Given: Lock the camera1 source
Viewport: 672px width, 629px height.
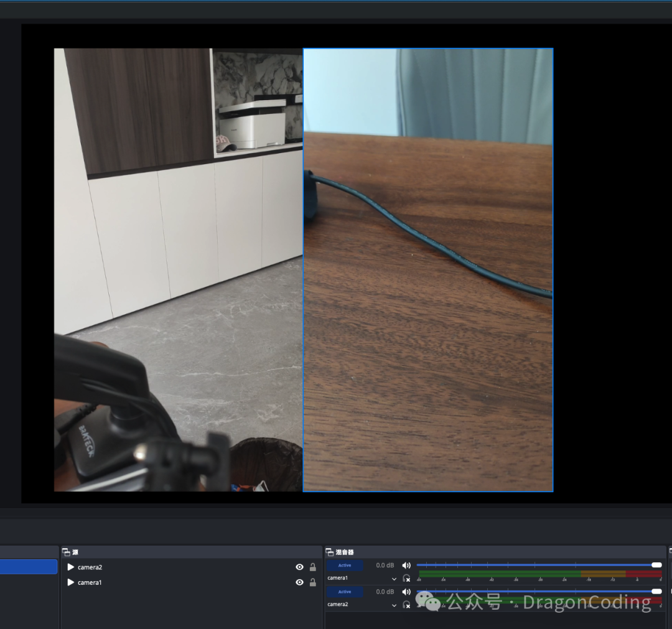Looking at the screenshot, I should click(313, 582).
